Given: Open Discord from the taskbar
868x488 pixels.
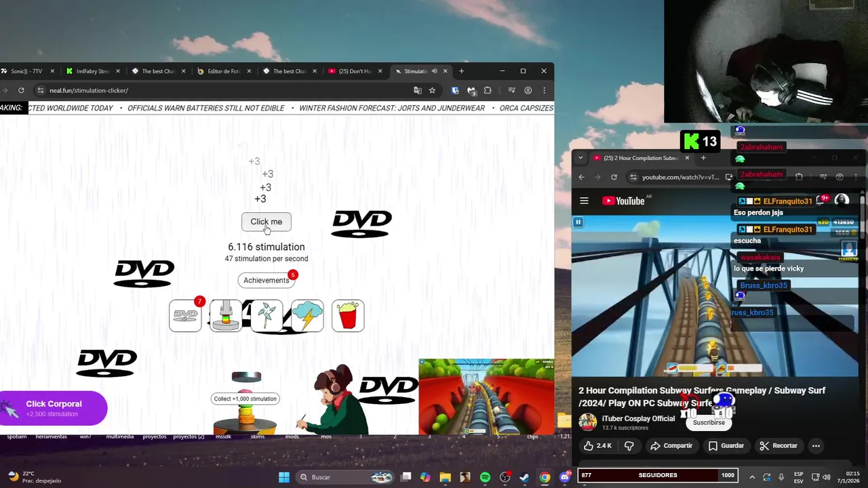Looking at the screenshot, I should 564,477.
